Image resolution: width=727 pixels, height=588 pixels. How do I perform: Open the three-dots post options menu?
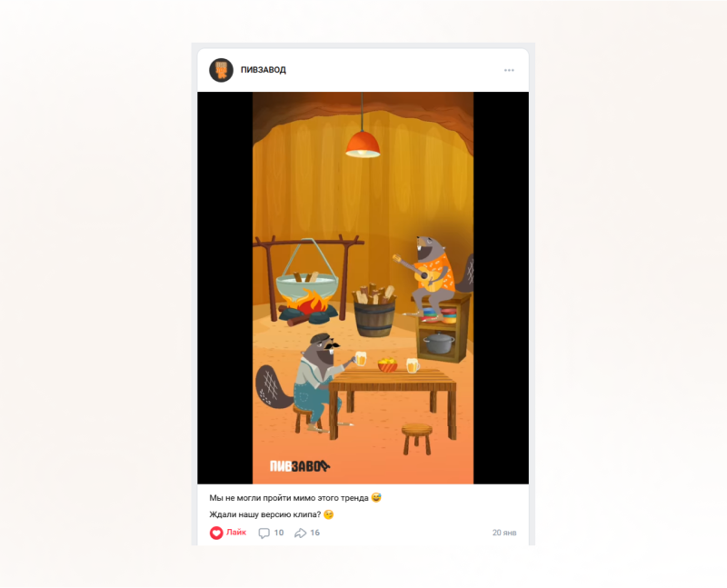[509, 70]
